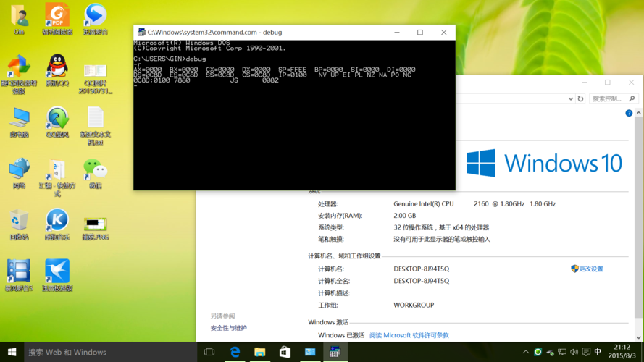The height and width of the screenshot is (362, 644).
Task: Open the PNG capture image file on desktop
Action: [96, 228]
